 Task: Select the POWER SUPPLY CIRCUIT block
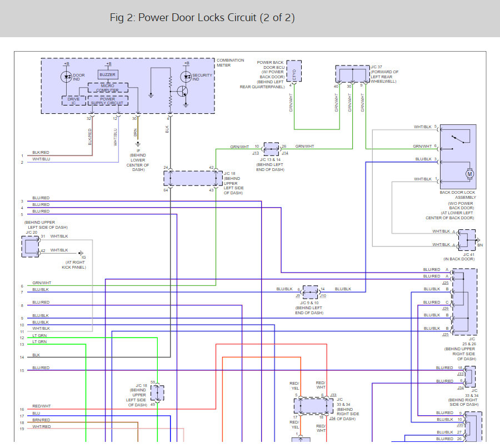click(108, 100)
